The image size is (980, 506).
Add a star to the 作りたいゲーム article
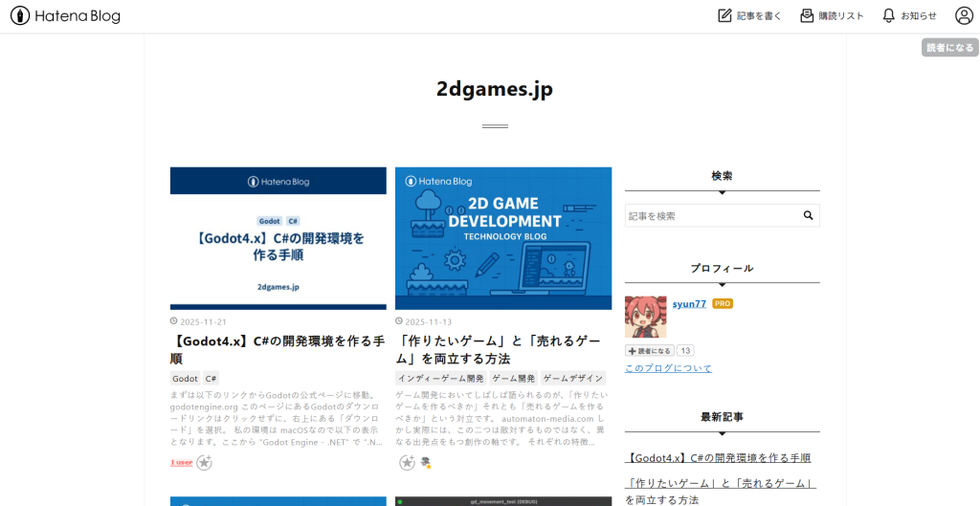(x=407, y=463)
